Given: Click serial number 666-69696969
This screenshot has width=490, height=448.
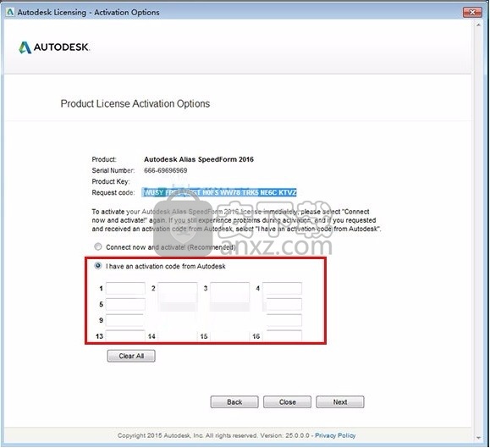Looking at the screenshot, I should click(166, 170).
